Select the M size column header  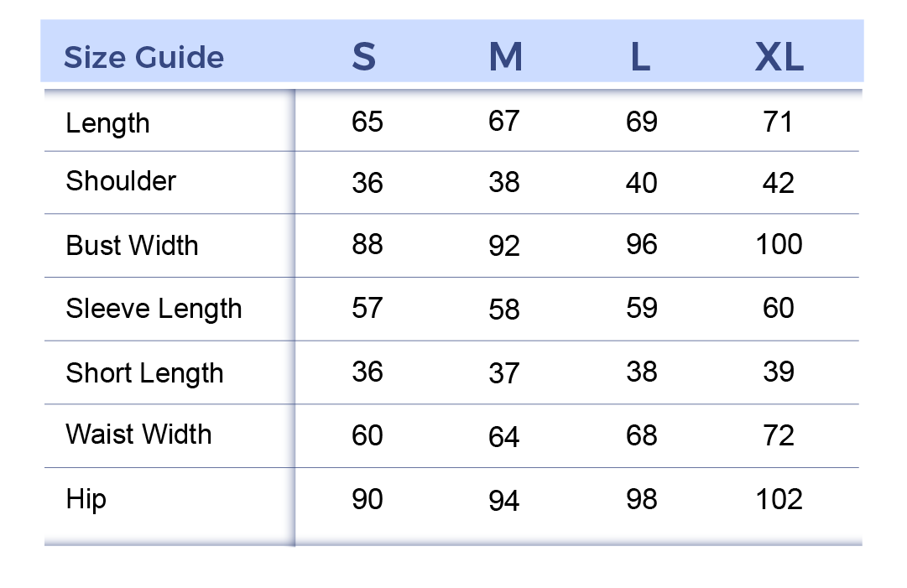[505, 57]
